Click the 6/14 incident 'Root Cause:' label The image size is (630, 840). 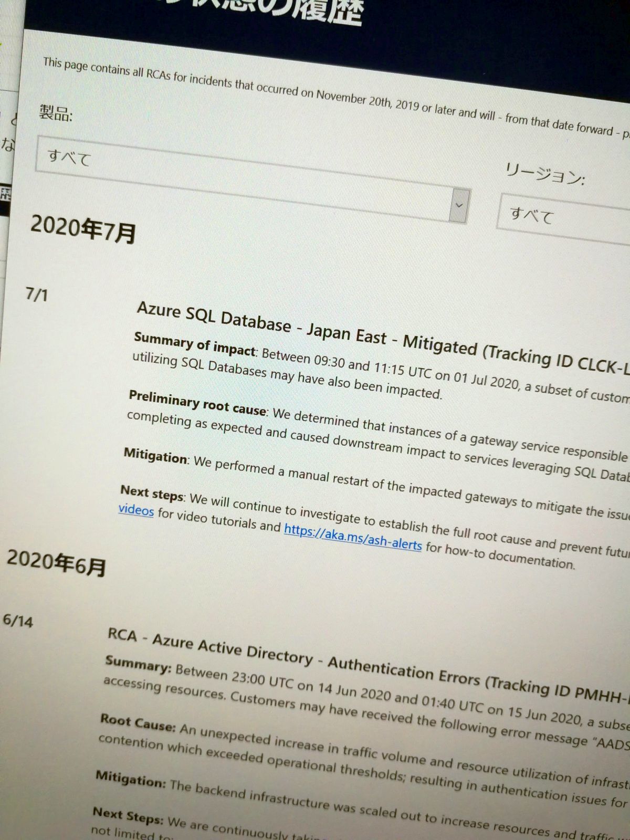(x=138, y=722)
